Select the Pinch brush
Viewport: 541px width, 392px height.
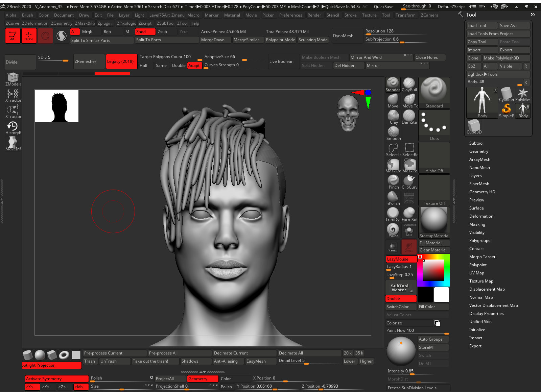point(393,182)
